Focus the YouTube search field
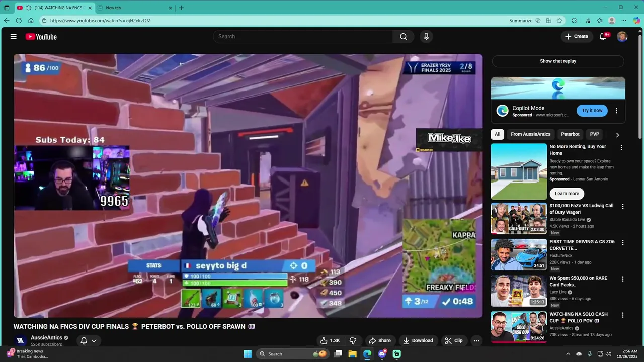This screenshot has height=362, width=644. pyautogui.click(x=303, y=36)
